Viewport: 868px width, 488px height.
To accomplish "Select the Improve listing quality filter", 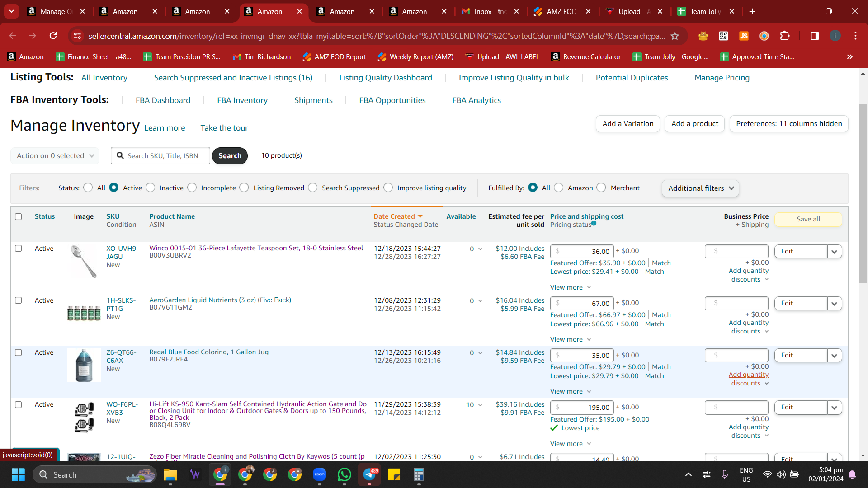I will tap(388, 188).
